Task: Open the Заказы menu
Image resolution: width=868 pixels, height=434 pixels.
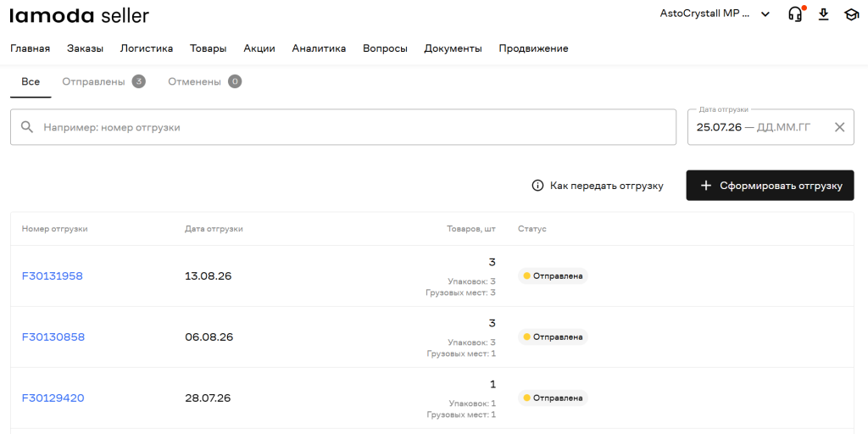Action: [86, 48]
